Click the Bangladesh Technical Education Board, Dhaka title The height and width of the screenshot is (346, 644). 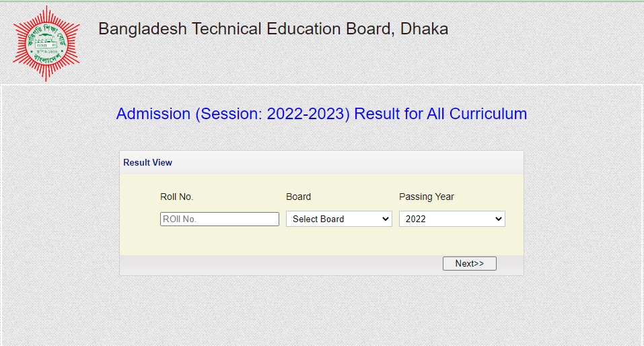(273, 29)
